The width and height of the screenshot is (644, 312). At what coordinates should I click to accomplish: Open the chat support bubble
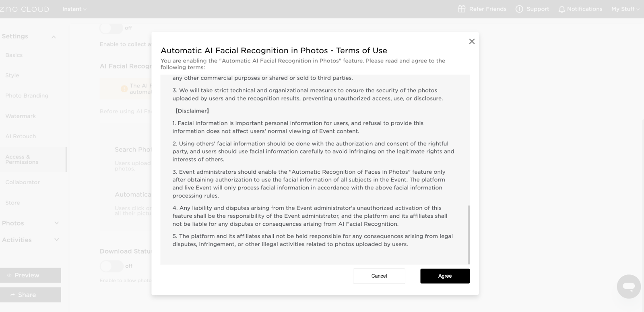628,287
